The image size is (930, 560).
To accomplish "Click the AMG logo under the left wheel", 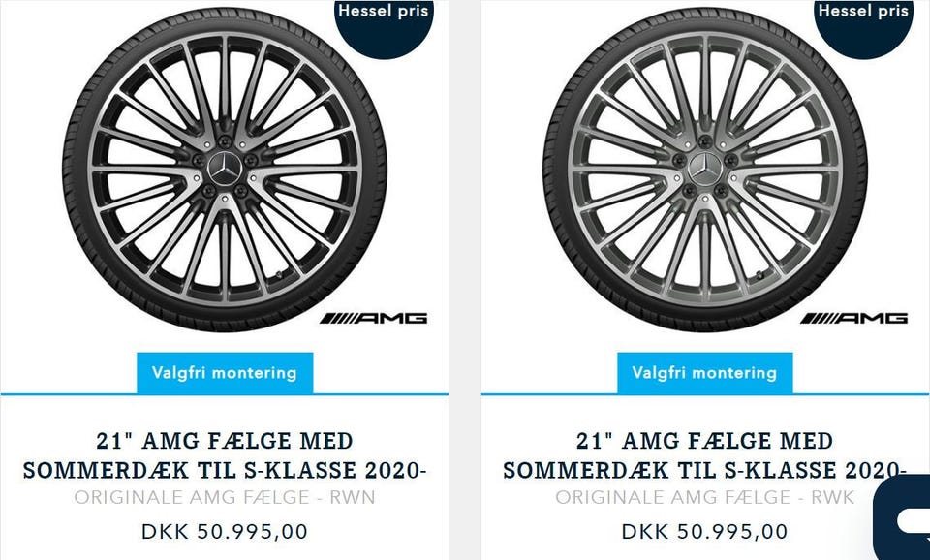I will (x=374, y=318).
